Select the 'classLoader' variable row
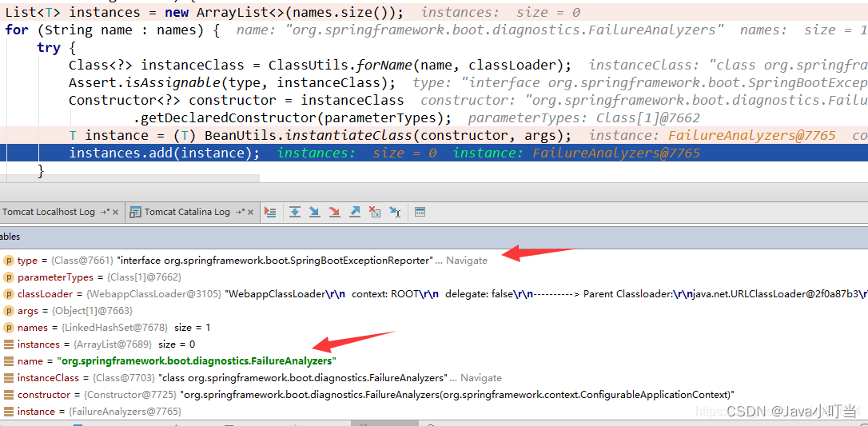Screen dimensions: 868x426 pos(434,294)
